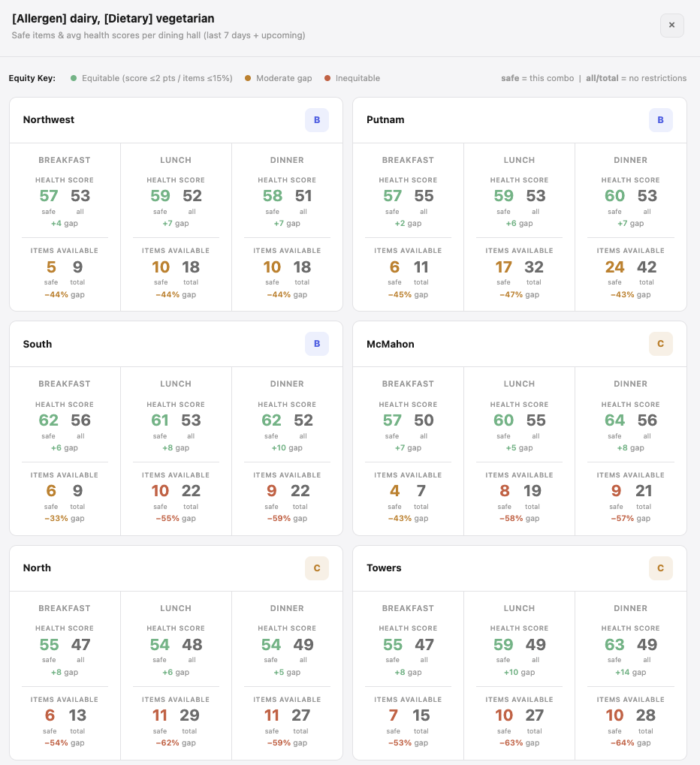Click Towers dinner '−64% gap' value
700x765 pixels.
[x=631, y=743]
